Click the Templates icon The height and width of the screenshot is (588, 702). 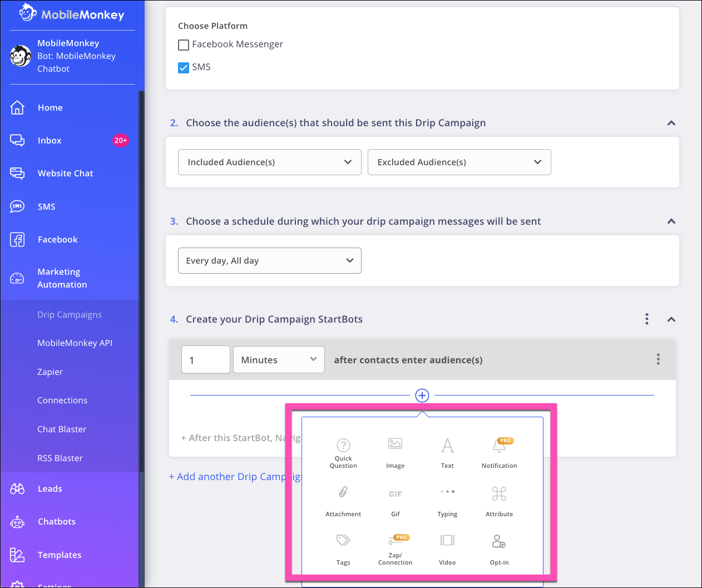point(17,555)
